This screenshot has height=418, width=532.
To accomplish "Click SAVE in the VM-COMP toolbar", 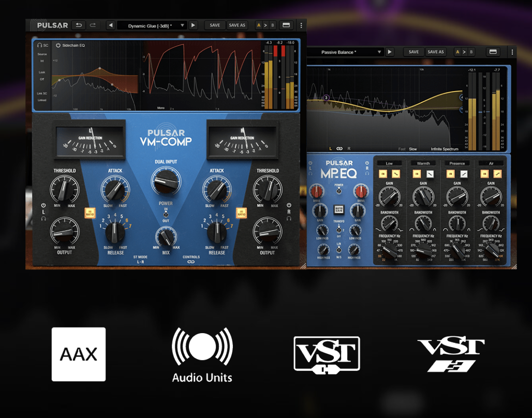I will (215, 25).
